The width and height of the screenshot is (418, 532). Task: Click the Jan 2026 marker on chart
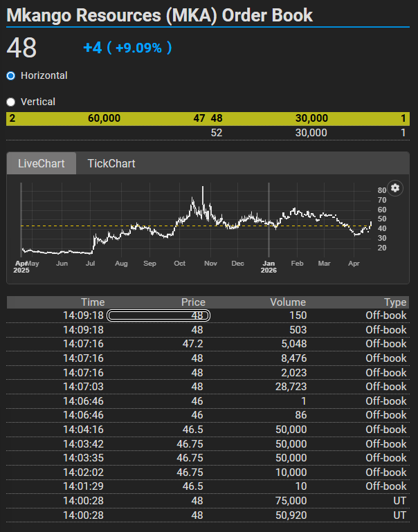[x=269, y=266]
